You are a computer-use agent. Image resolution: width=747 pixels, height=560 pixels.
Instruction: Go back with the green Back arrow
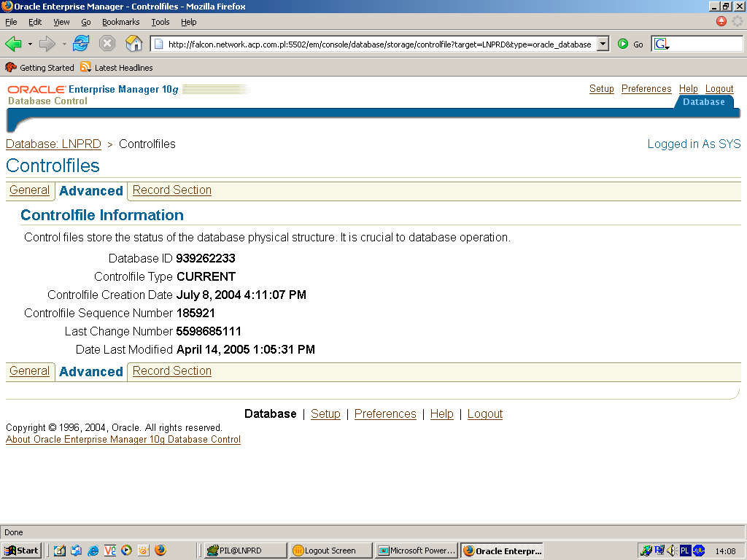point(13,44)
